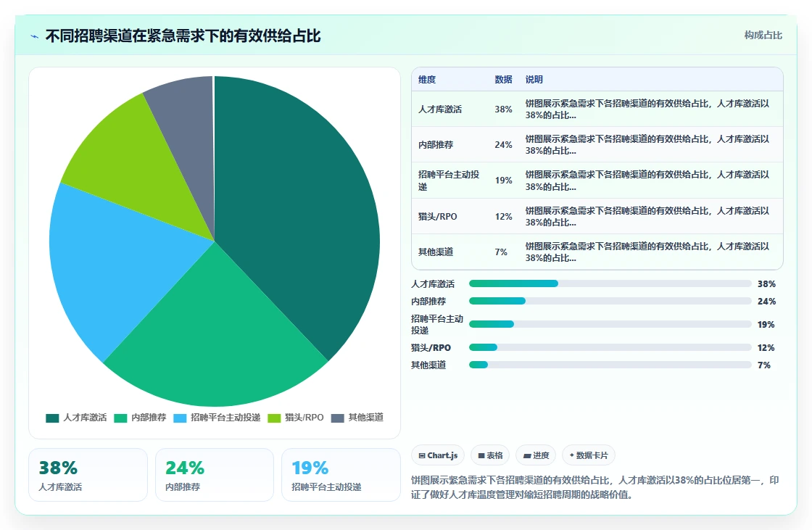Screen dimensions: 812x530
Task: Click the 内部推荐 24% progress bar
Action: [x=610, y=301]
